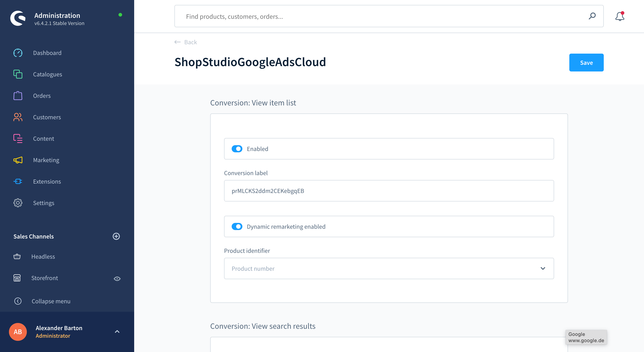Click the 'Conversion: View item list' heading

coord(253,103)
